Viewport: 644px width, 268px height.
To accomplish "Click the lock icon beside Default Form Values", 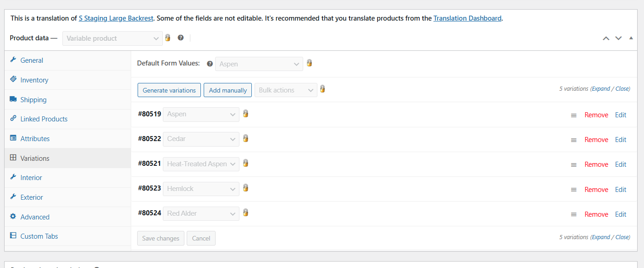I will [309, 63].
